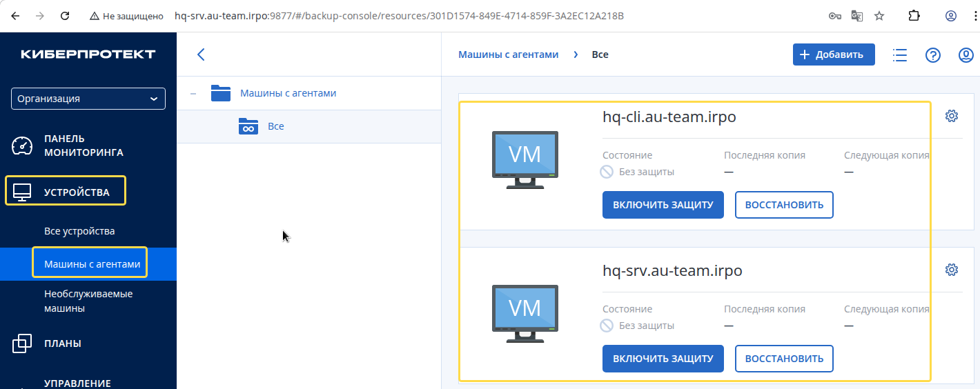
Task: Click the hq-cli.au-team.irpo VM thumbnail
Action: [525, 160]
